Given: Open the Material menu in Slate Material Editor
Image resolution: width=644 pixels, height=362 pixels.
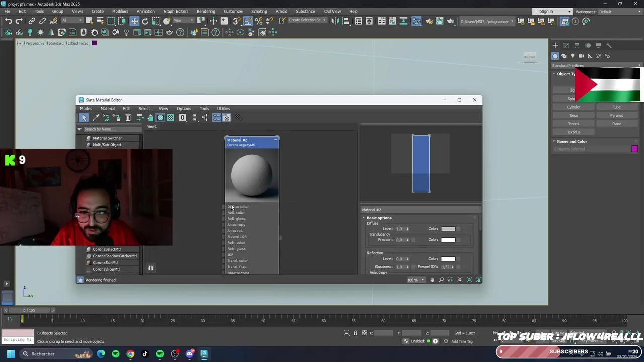Looking at the screenshot, I should pos(107,109).
